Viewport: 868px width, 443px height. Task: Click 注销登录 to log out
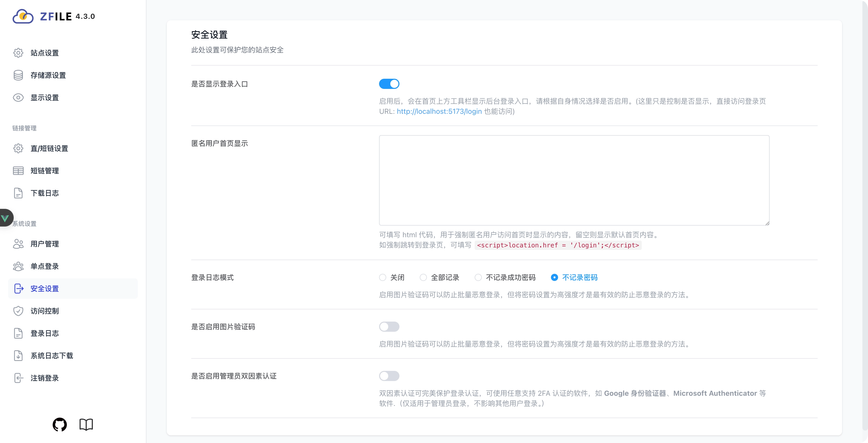[x=73, y=378]
